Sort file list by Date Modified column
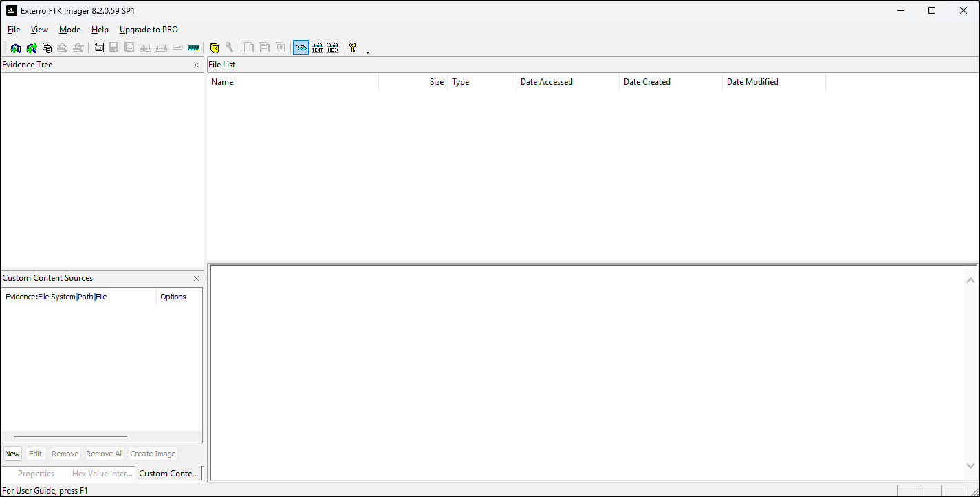 (774, 82)
